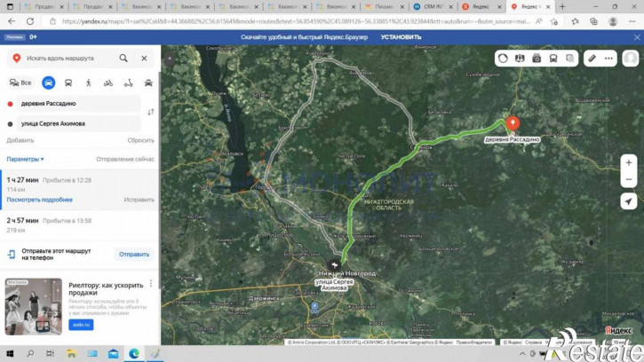Switch to the 'Яндекс' tab with red icon
Viewport: 644px width, 362px height.
482,6
